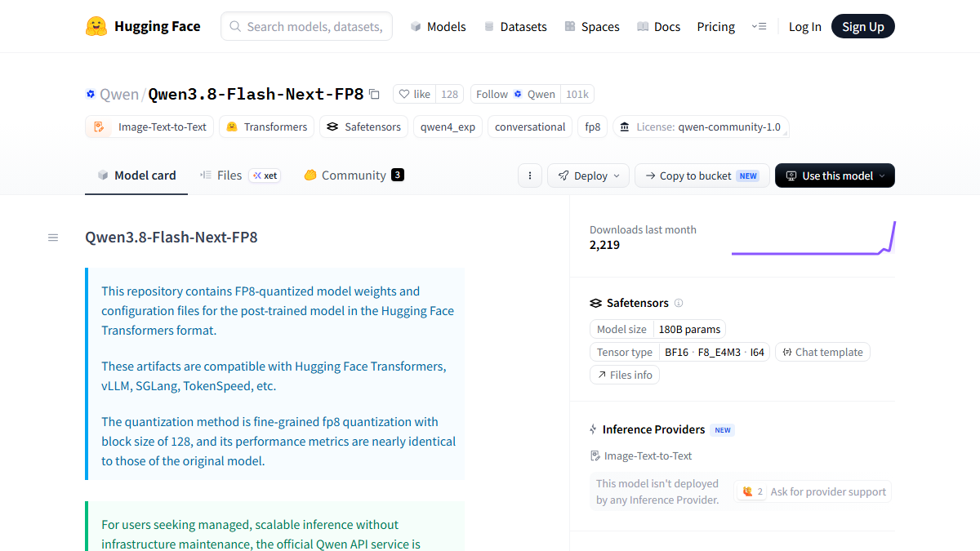The width and height of the screenshot is (980, 551).
Task: Open the Pricing page link
Action: (716, 26)
